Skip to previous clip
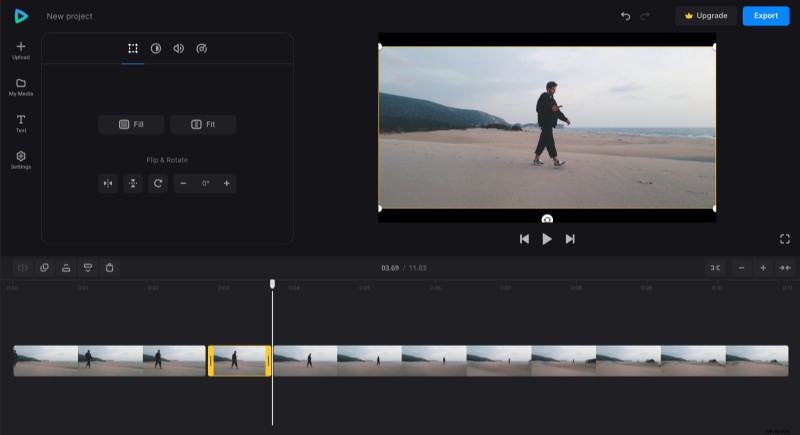Screen dimensions: 800x435 tap(524, 239)
